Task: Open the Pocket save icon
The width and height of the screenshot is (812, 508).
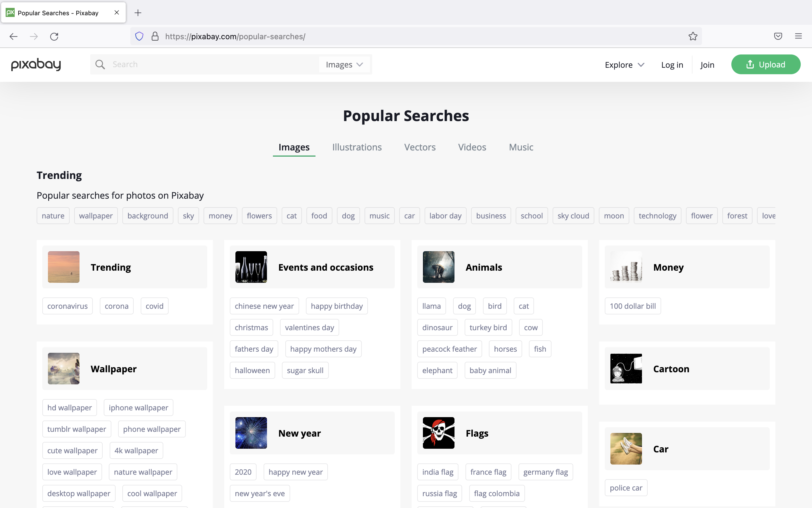Action: click(778, 36)
